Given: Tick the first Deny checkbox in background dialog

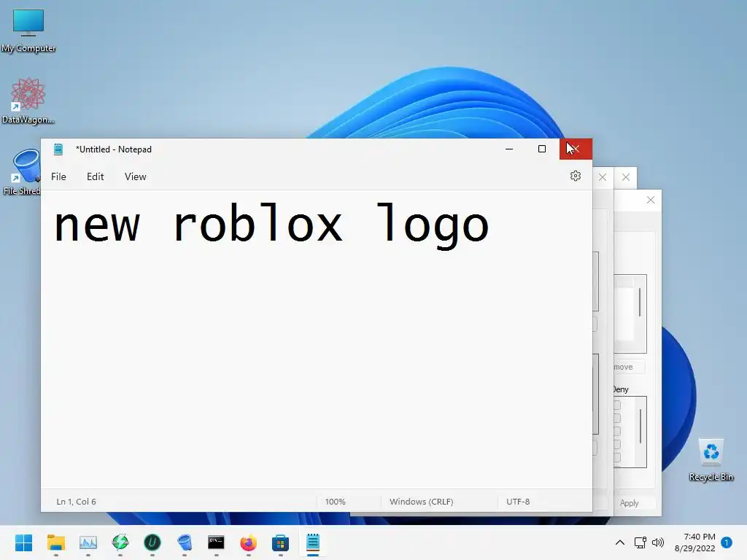Looking at the screenshot, I should 617,405.
